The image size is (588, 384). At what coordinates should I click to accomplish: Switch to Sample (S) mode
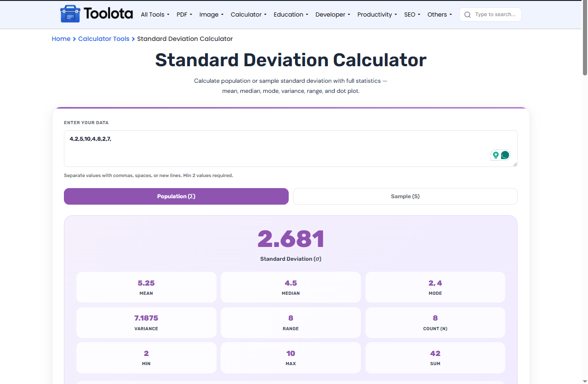(405, 196)
